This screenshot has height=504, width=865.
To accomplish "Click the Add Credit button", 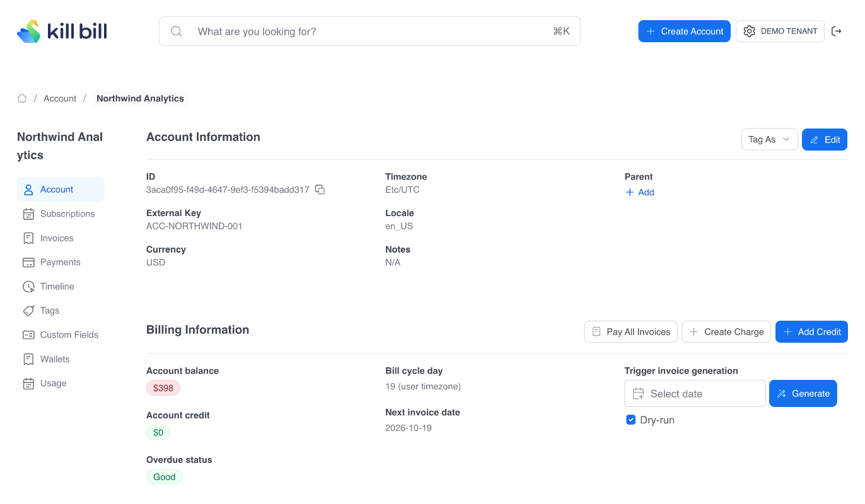I will pos(811,332).
